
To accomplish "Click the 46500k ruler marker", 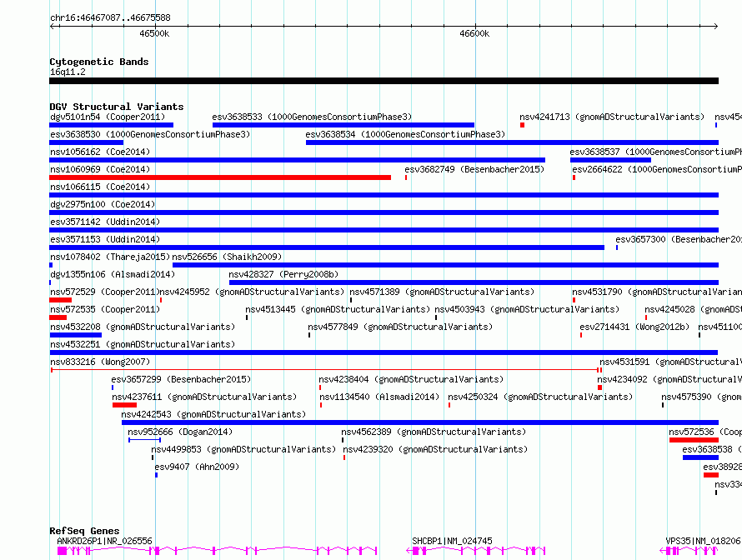I will click(x=154, y=33).
